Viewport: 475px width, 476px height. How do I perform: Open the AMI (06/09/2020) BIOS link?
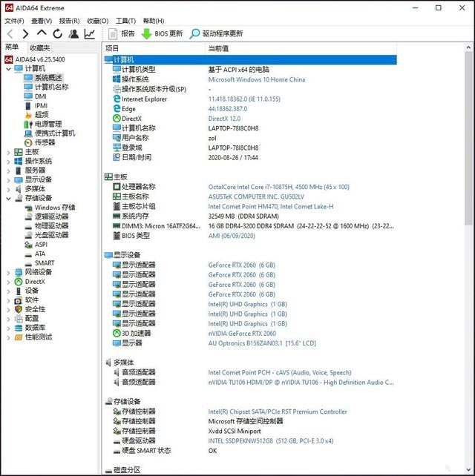tap(232, 236)
